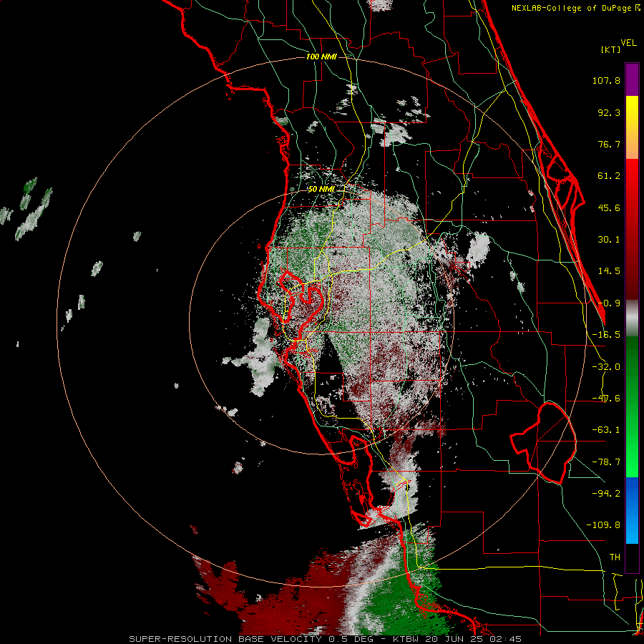644x644 pixels.
Task: Click the -32.0 velocity scale value
Action: pyautogui.click(x=606, y=367)
